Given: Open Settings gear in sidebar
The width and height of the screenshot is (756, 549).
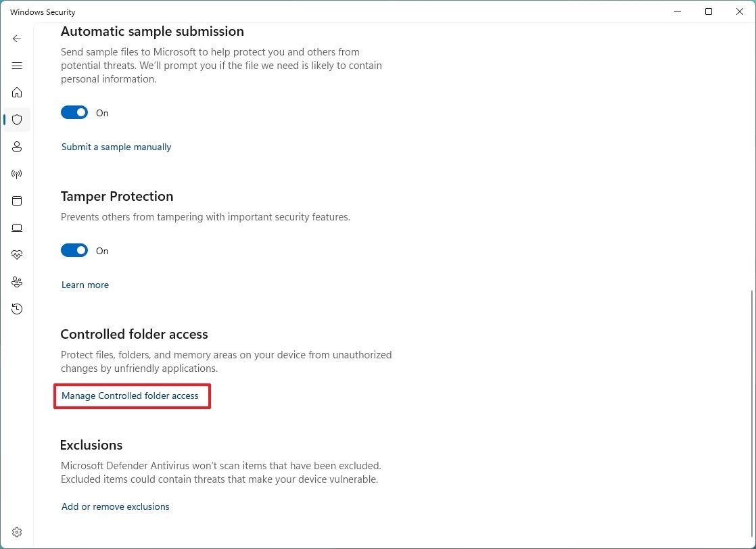Looking at the screenshot, I should [17, 532].
